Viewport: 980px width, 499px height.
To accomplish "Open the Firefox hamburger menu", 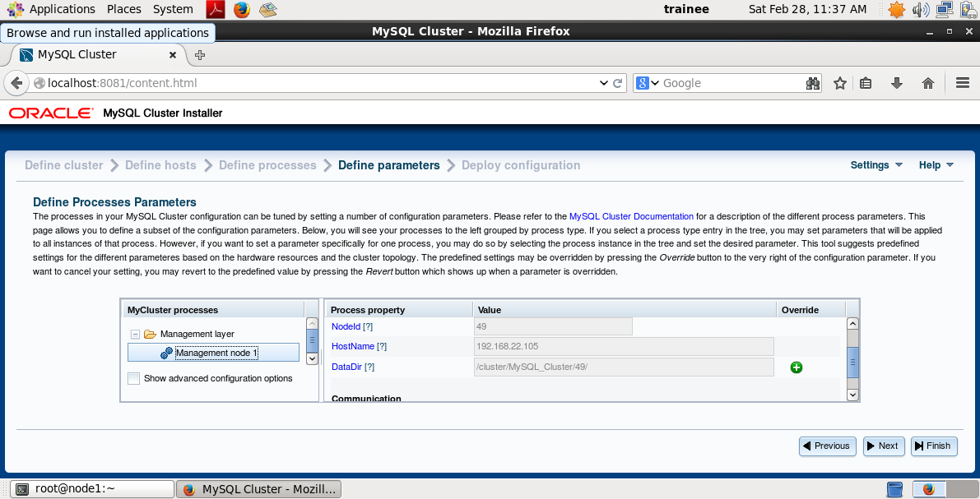I will coord(963,83).
